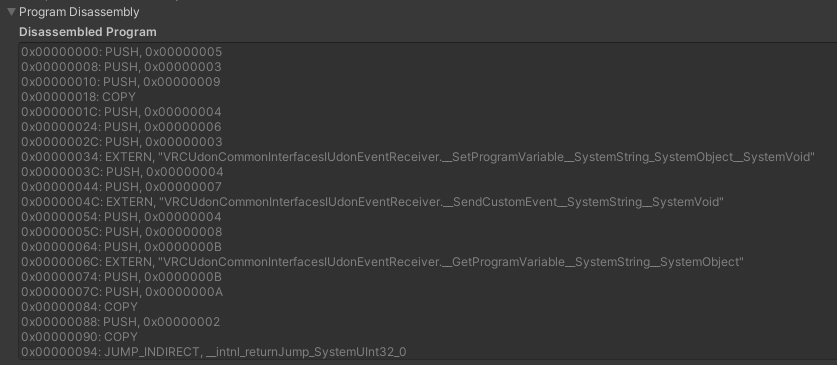This screenshot has width=837, height=365.
Task: Click line 0x00000088 PUSH 0x00000002
Action: coord(121,322)
